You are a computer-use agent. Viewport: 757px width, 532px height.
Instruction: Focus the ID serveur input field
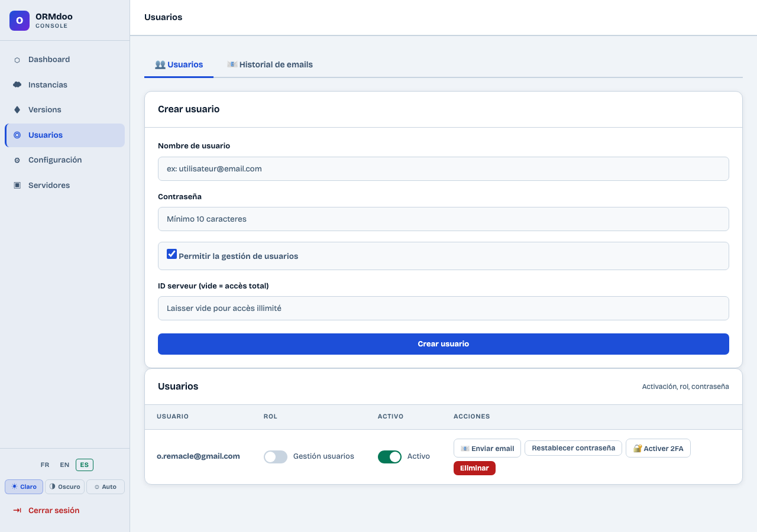444,308
